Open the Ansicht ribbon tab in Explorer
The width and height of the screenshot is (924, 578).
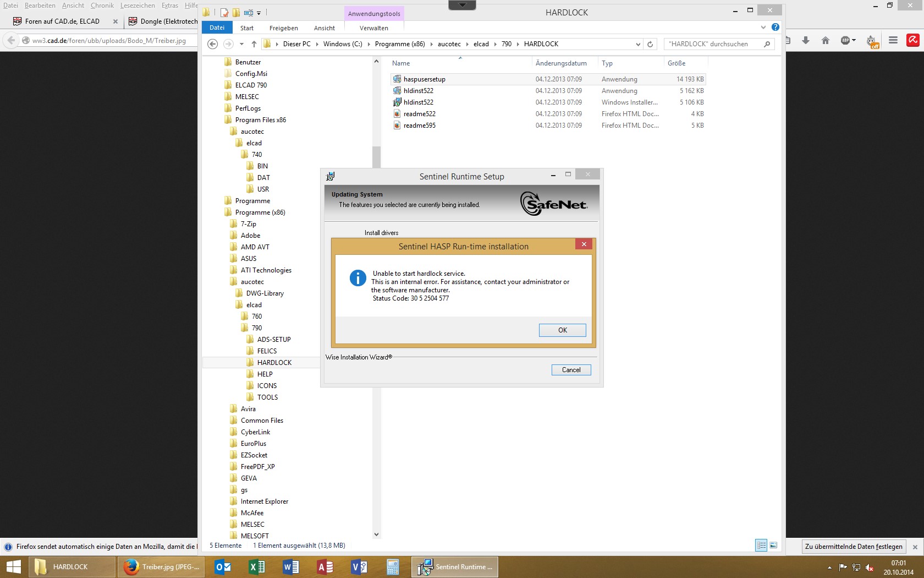(324, 28)
